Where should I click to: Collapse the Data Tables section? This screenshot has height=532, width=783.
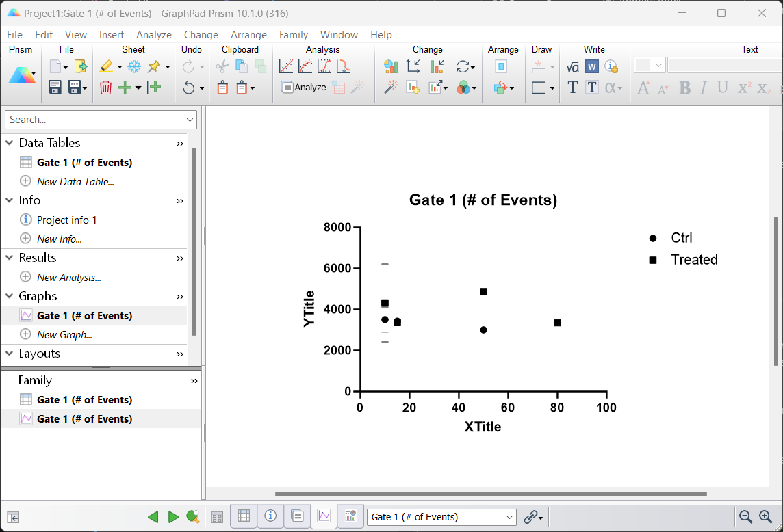coord(10,143)
